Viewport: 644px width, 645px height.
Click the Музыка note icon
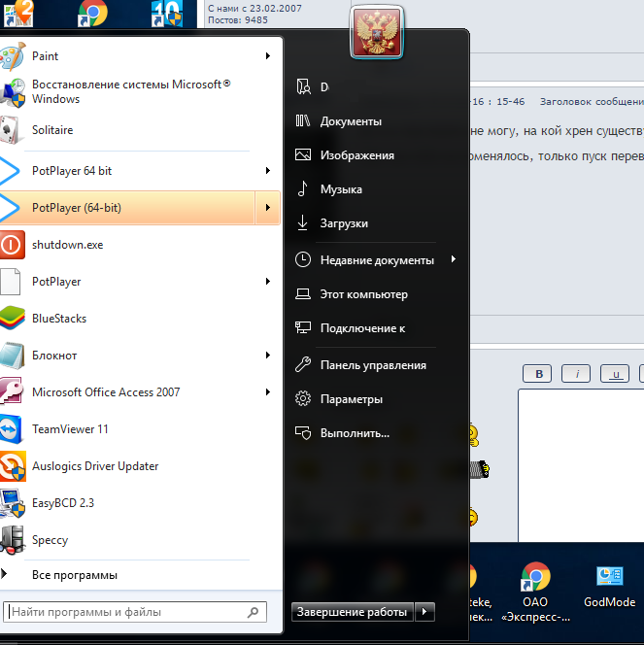302,188
